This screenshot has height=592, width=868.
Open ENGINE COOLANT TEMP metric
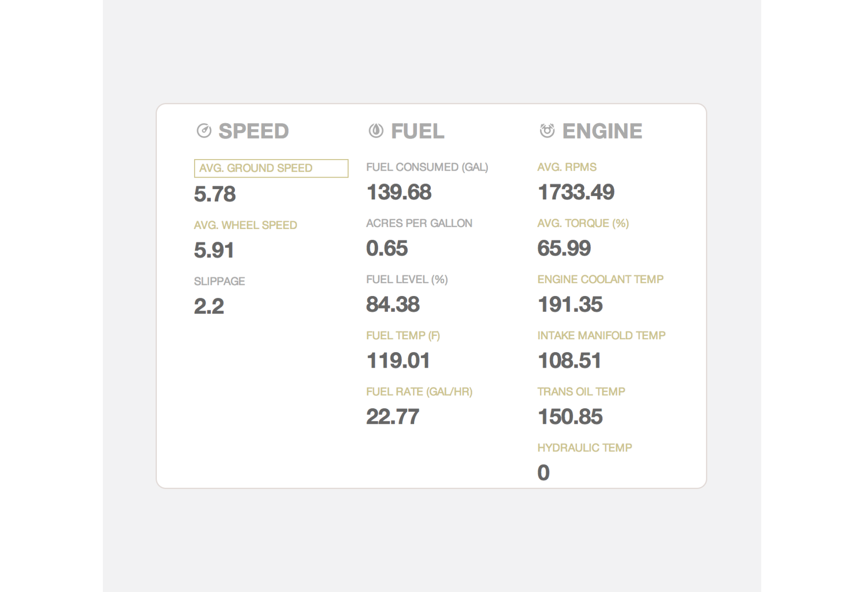click(x=600, y=280)
